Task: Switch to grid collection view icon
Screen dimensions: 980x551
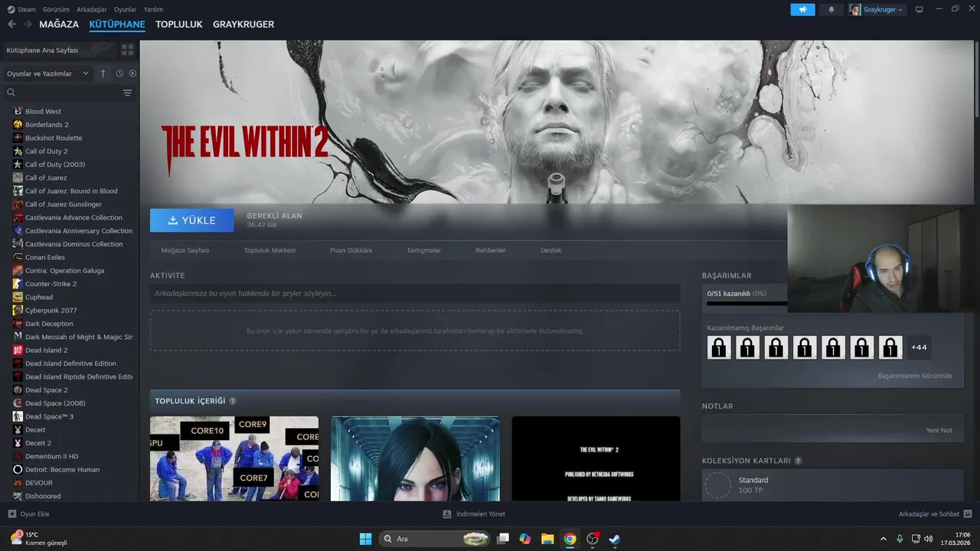Action: (127, 50)
